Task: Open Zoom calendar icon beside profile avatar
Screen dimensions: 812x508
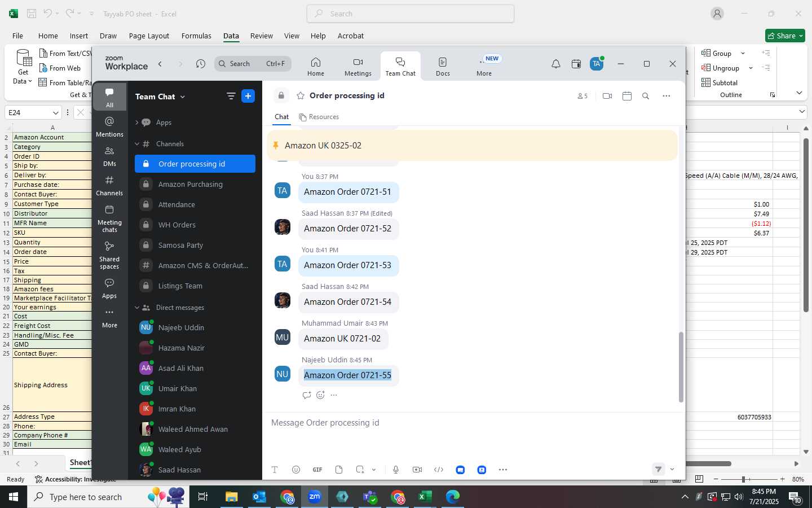Action: click(x=576, y=64)
